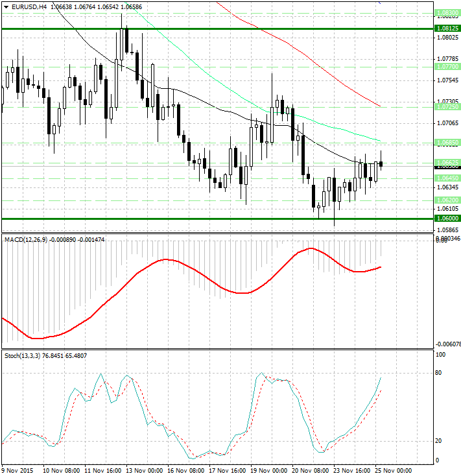Image resolution: width=461 pixels, height=476 pixels.
Task: Click the 16 Nov 08:00 time label
Action: click(185, 471)
